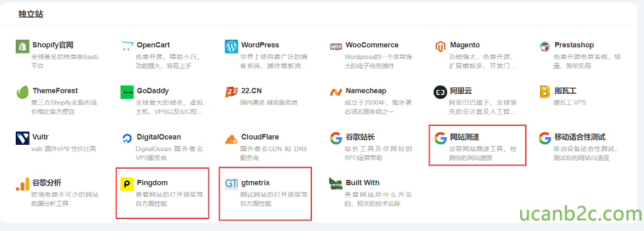644x231 pixels.
Task: Click the CloudFlare orange cloud icon
Action: [231, 139]
